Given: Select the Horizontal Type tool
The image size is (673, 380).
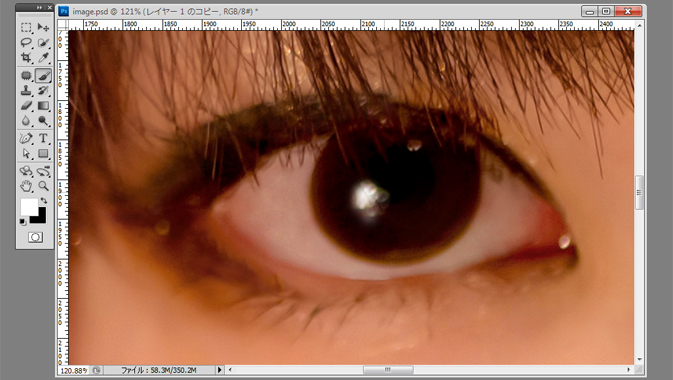Looking at the screenshot, I should tap(43, 138).
